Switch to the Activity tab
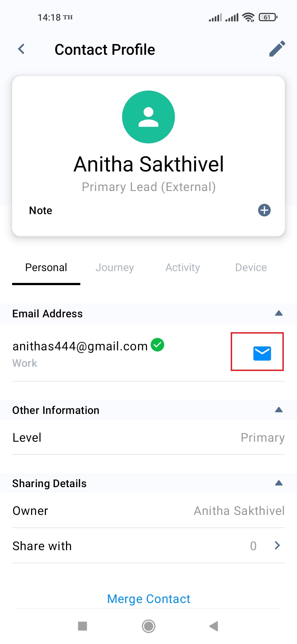Viewport: 297px width, 644px height. click(x=183, y=268)
